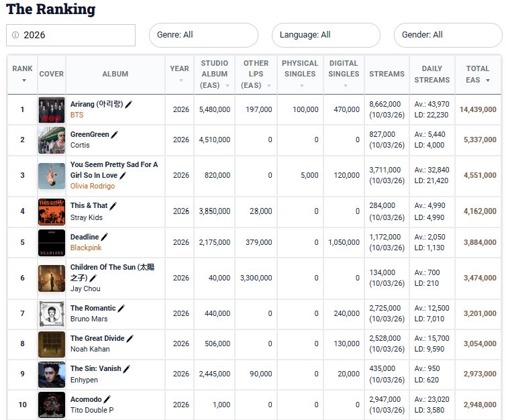Image resolution: width=506 pixels, height=420 pixels.
Task: Click the Enhypen artist name
Action: tap(85, 380)
